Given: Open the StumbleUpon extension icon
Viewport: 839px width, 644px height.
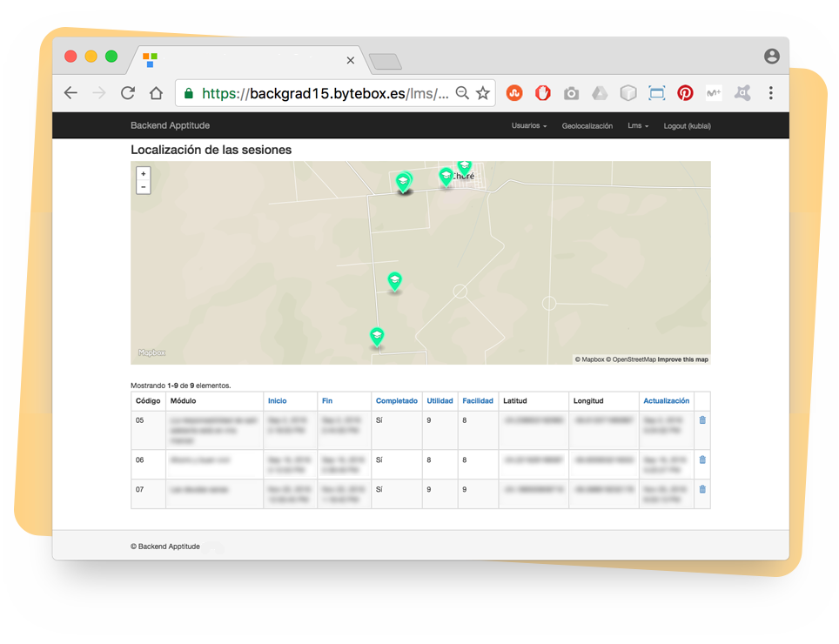Looking at the screenshot, I should [514, 93].
